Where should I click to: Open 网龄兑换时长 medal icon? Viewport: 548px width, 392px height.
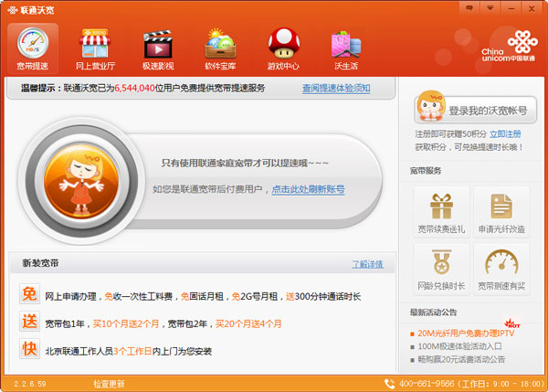[x=441, y=270]
